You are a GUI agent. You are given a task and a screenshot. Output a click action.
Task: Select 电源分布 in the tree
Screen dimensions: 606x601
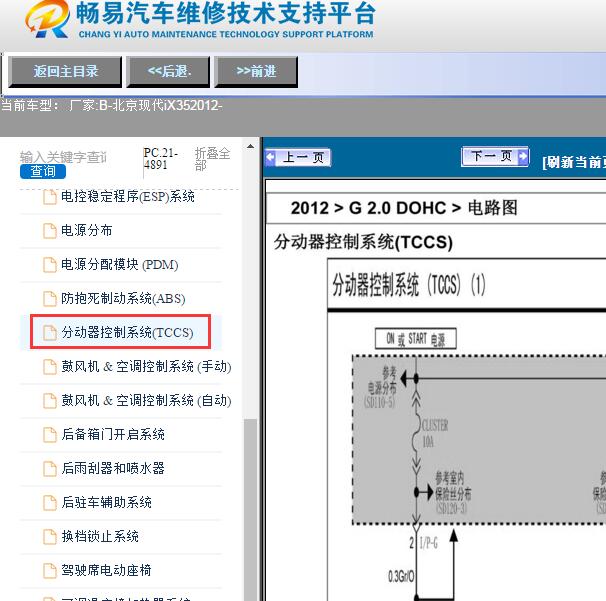pyautogui.click(x=87, y=231)
